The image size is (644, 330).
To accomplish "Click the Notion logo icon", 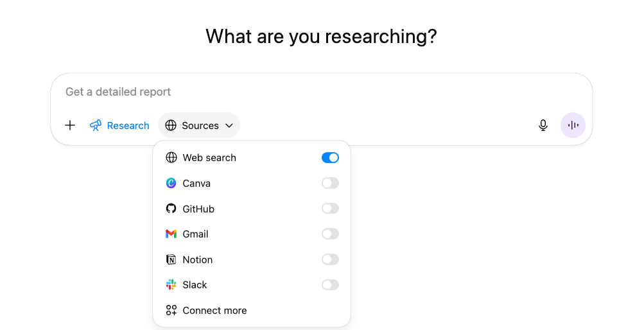I will pos(171,259).
